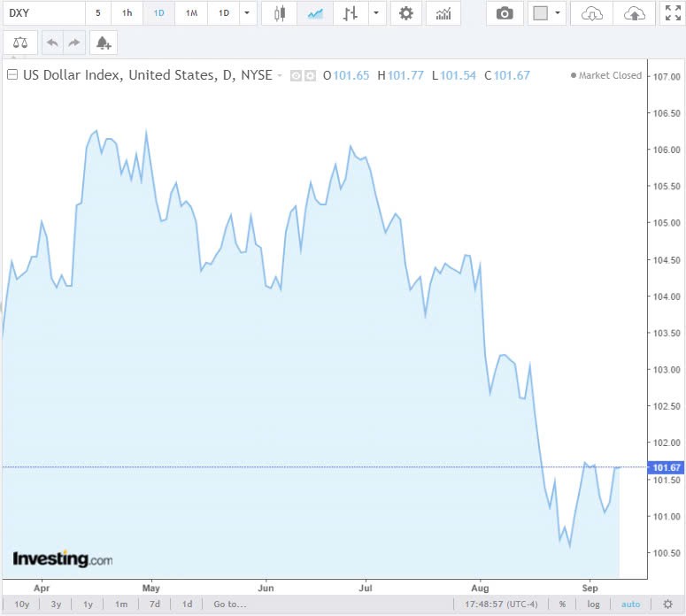Select the second 1D interval button
The width and height of the screenshot is (686, 616).
[x=224, y=13]
